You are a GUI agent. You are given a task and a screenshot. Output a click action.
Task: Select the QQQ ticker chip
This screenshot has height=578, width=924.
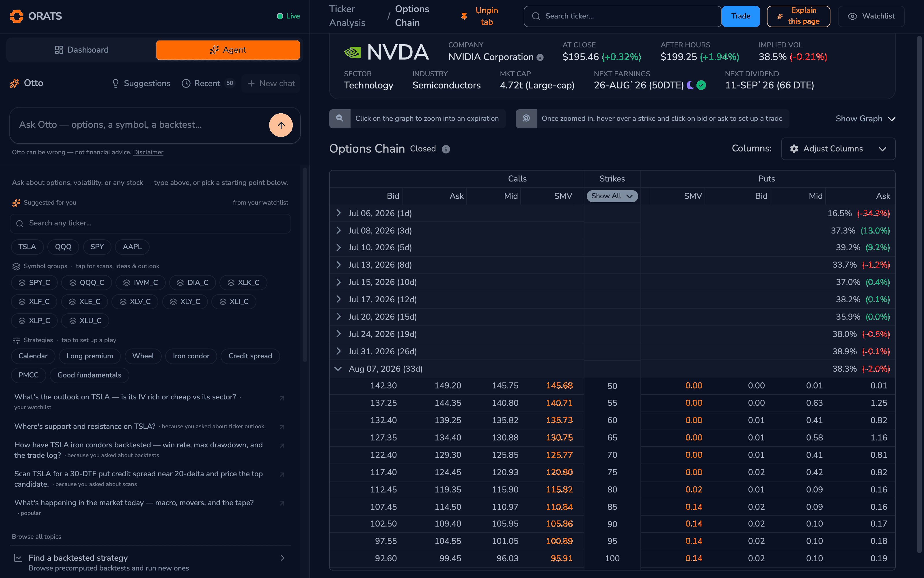tap(63, 247)
